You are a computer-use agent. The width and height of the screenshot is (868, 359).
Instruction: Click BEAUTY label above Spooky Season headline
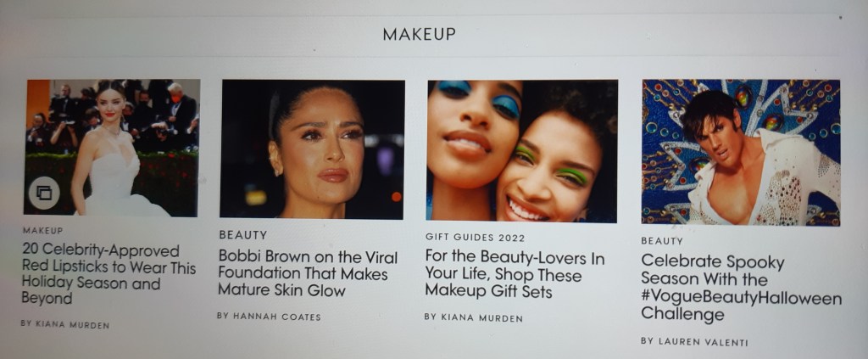(662, 241)
